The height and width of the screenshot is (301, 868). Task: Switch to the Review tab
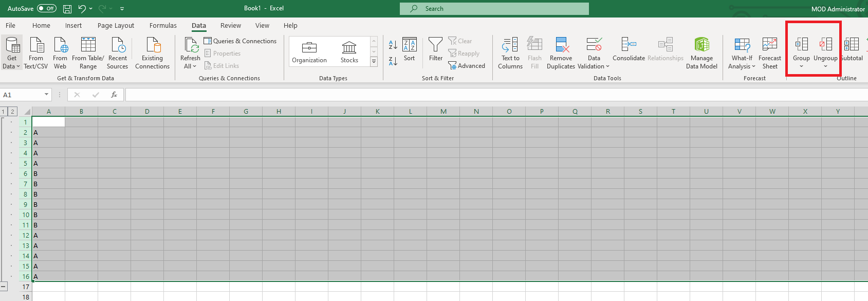(231, 26)
